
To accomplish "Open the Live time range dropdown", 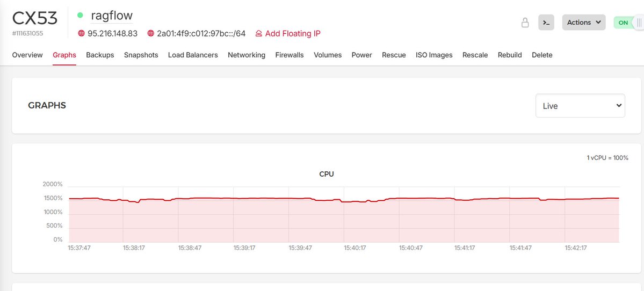I will 580,105.
